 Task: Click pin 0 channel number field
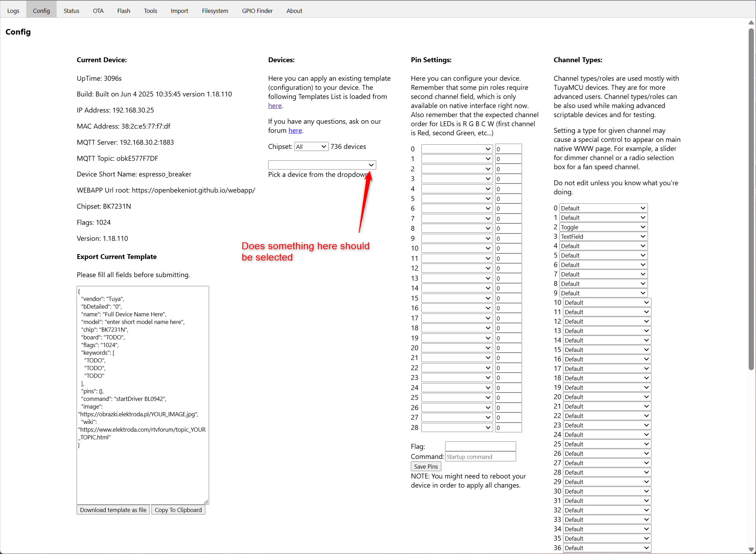(x=508, y=149)
